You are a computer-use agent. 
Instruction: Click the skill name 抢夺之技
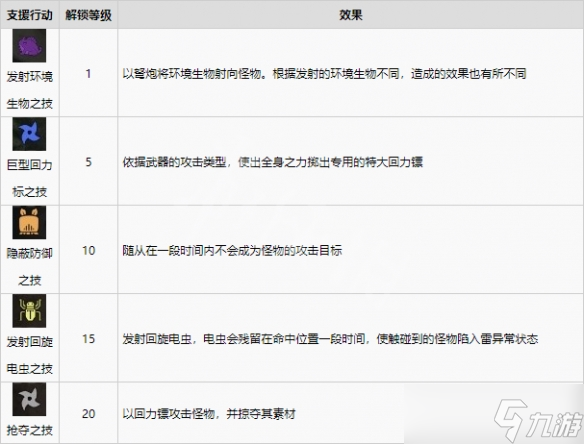coord(30,430)
